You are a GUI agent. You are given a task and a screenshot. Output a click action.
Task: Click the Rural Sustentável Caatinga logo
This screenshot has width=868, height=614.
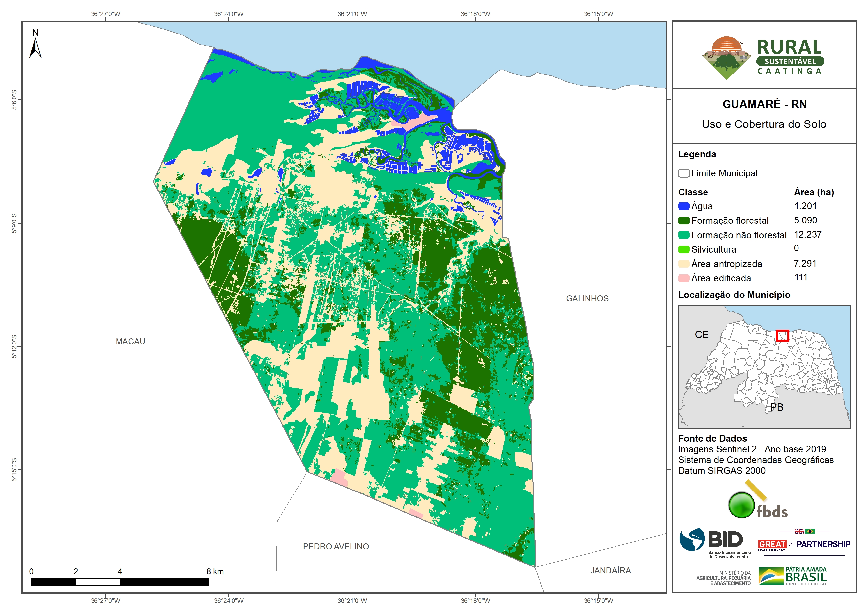(763, 57)
